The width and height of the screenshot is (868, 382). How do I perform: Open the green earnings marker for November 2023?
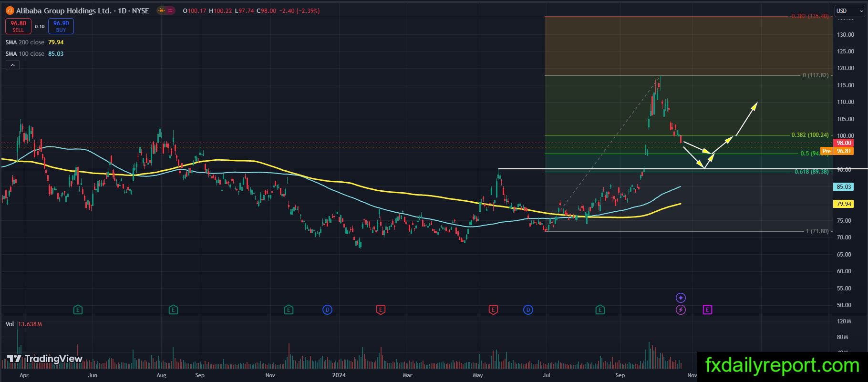coord(289,310)
